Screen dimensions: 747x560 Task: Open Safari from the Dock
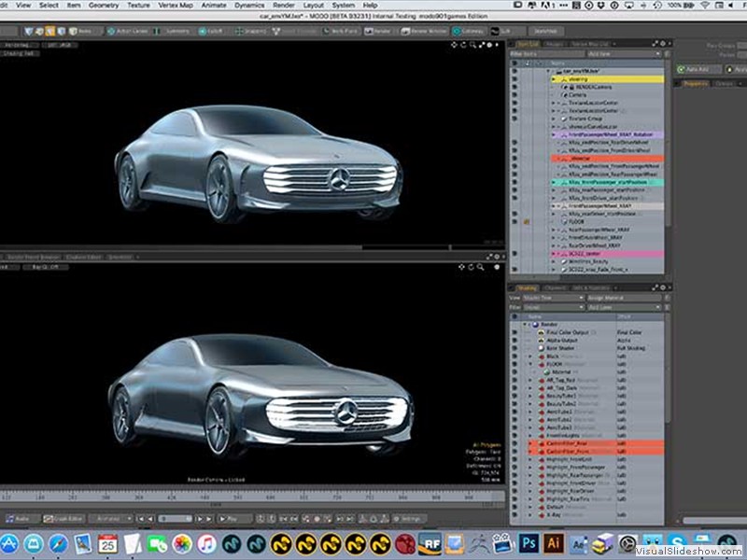pos(58,544)
